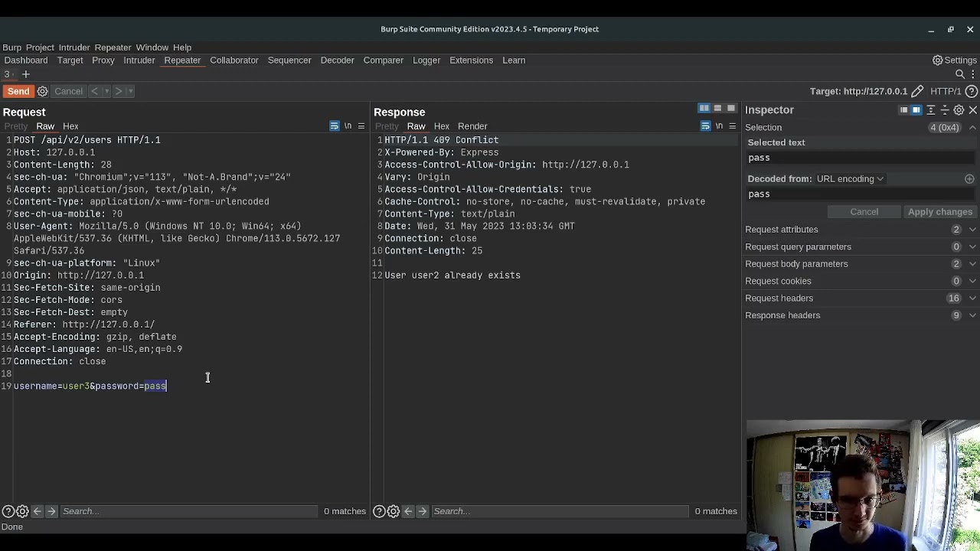Collapse the Selection section chevron

[972, 128]
